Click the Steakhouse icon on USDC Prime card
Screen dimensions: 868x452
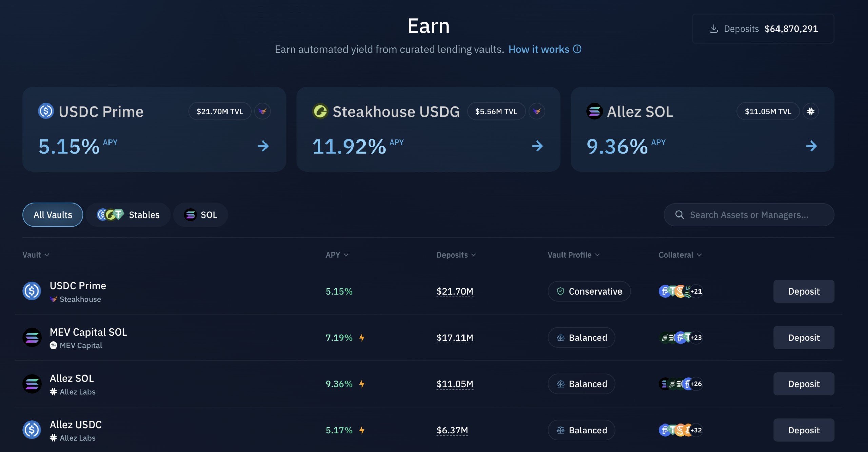(262, 111)
